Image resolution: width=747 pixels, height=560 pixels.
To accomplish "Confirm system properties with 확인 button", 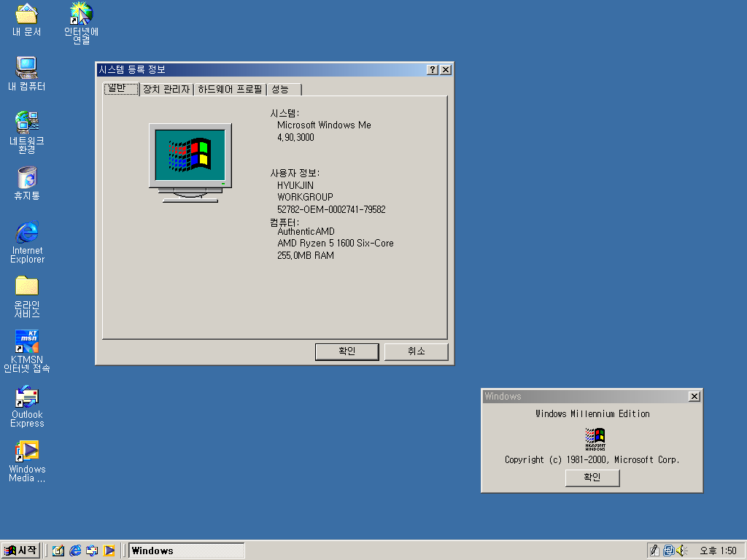I will 347,351.
